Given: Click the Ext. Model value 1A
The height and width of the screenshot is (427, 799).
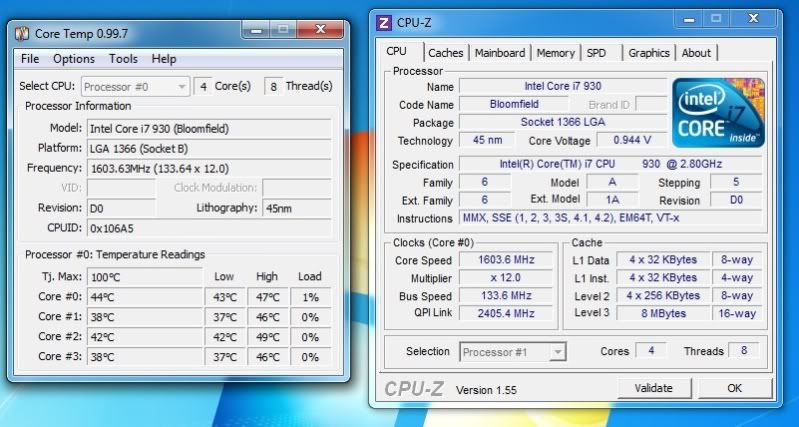Looking at the screenshot, I should (612, 200).
